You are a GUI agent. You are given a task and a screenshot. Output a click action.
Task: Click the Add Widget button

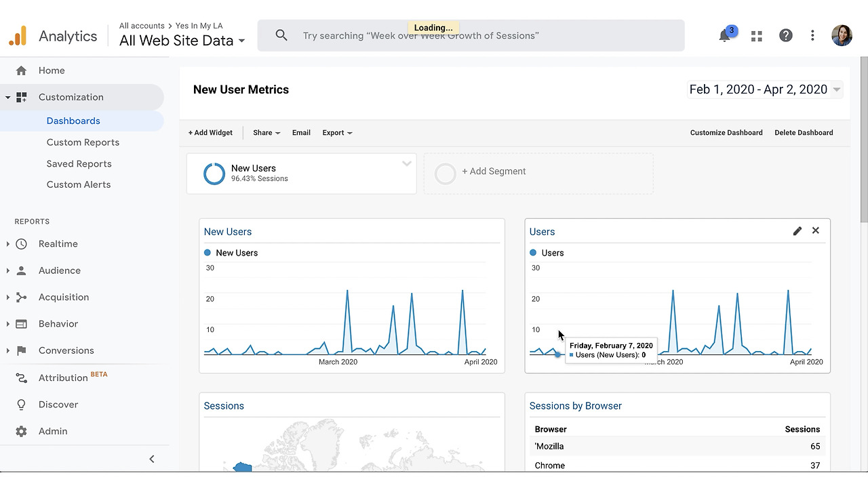coord(210,133)
